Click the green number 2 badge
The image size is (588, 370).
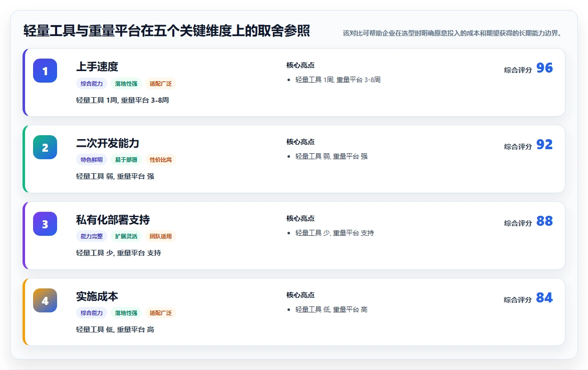pos(45,147)
